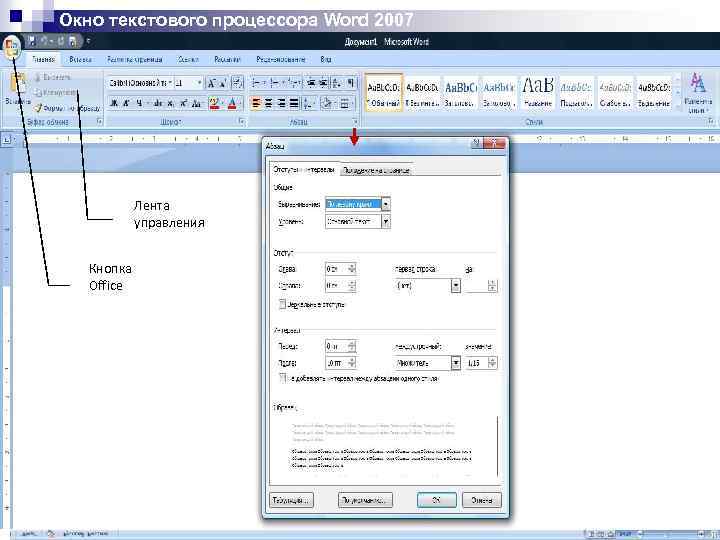Click the По умолчанию button
Image resolution: width=720 pixels, height=540 pixels.
coord(366,500)
